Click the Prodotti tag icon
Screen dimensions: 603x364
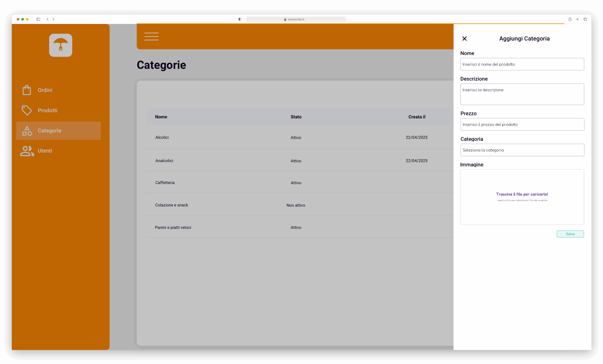pyautogui.click(x=27, y=110)
